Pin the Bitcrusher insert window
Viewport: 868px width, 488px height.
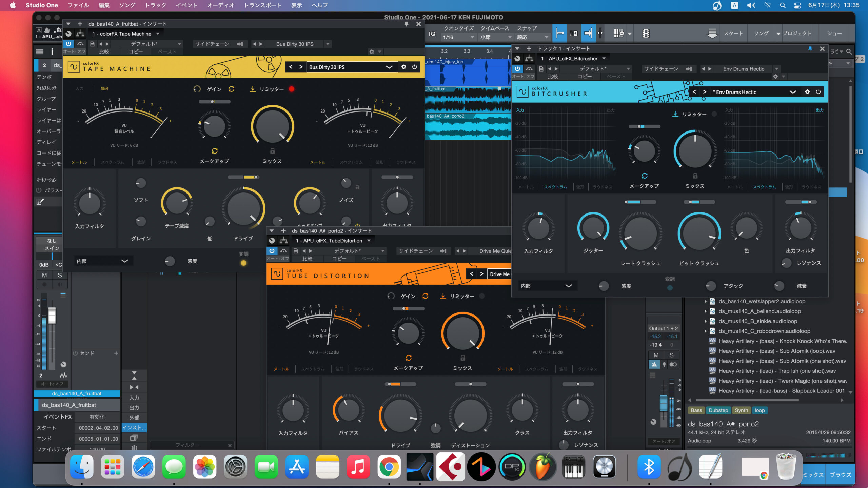(x=810, y=49)
